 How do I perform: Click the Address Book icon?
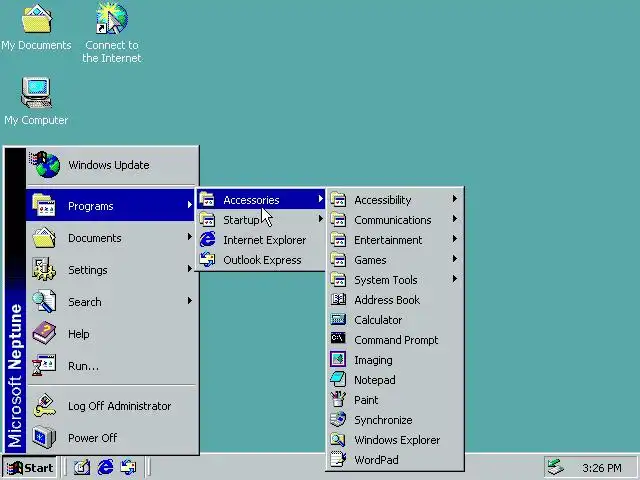click(x=338, y=300)
